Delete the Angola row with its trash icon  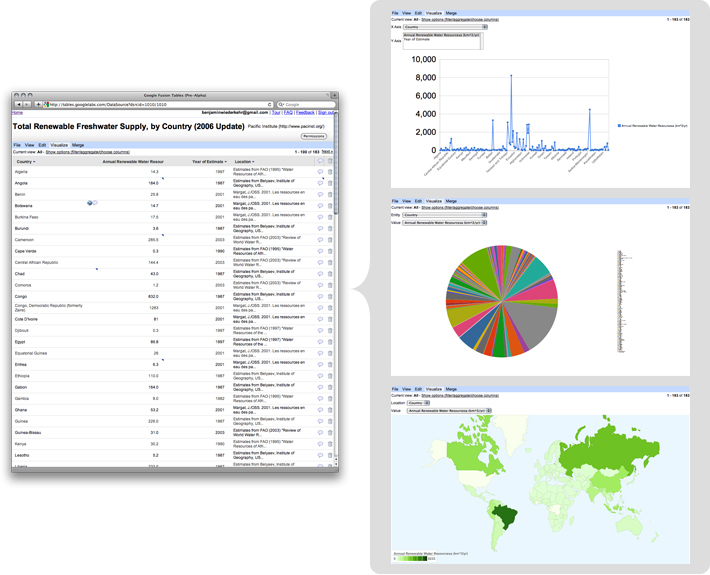(330, 183)
